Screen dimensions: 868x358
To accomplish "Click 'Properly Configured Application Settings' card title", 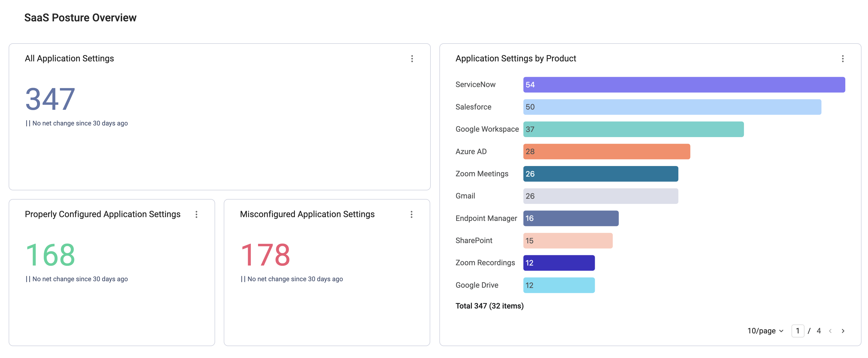I will point(103,214).
